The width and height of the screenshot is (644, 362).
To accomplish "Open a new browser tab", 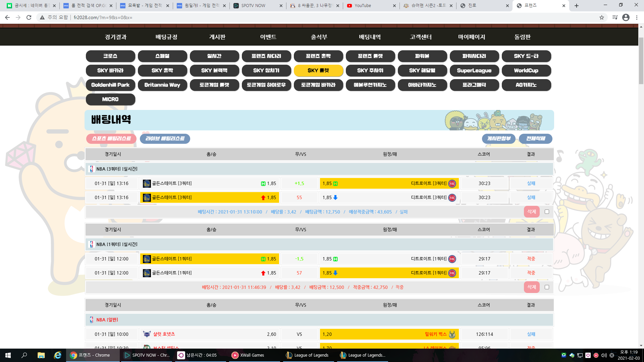I will pyautogui.click(x=577, y=6).
